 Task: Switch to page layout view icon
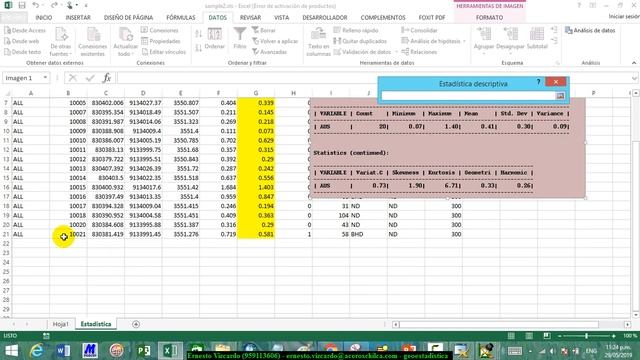click(529, 336)
